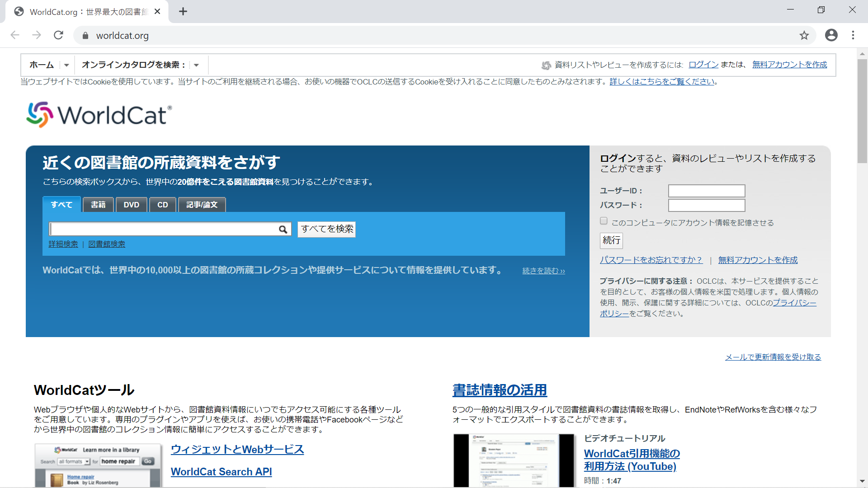Click the パスワード input field
868x488 pixels.
[707, 205]
